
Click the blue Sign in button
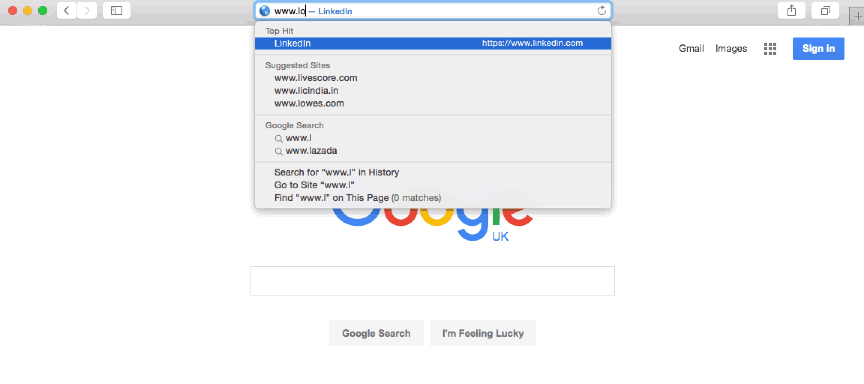coord(818,48)
